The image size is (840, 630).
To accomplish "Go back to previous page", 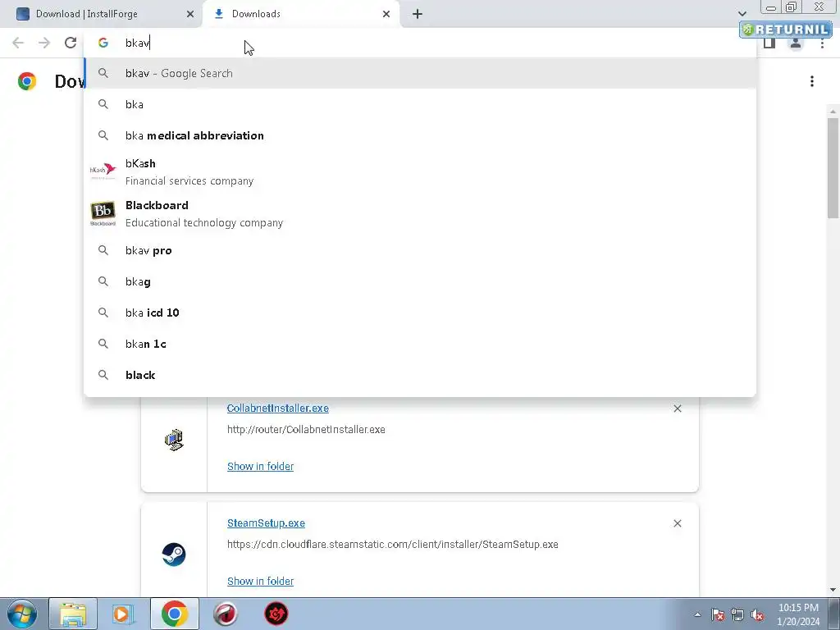I will [18, 43].
